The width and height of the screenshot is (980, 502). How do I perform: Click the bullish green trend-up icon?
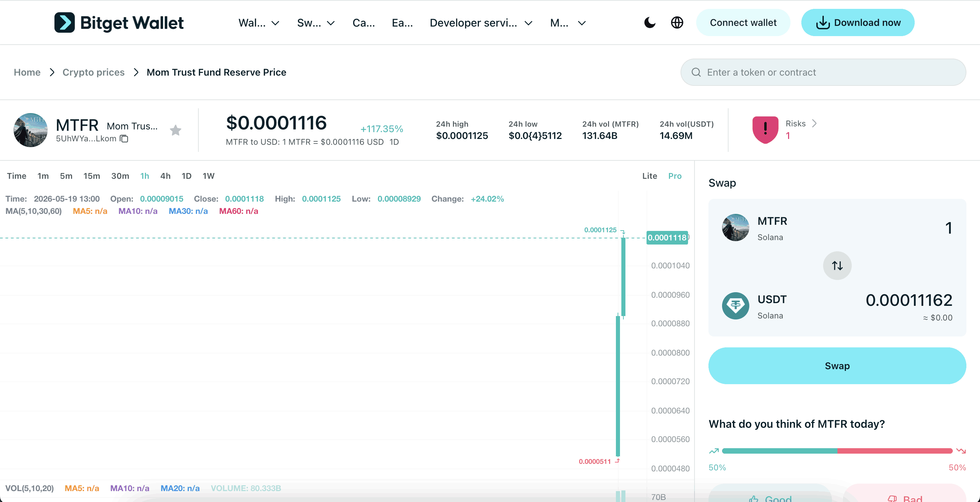tap(714, 451)
